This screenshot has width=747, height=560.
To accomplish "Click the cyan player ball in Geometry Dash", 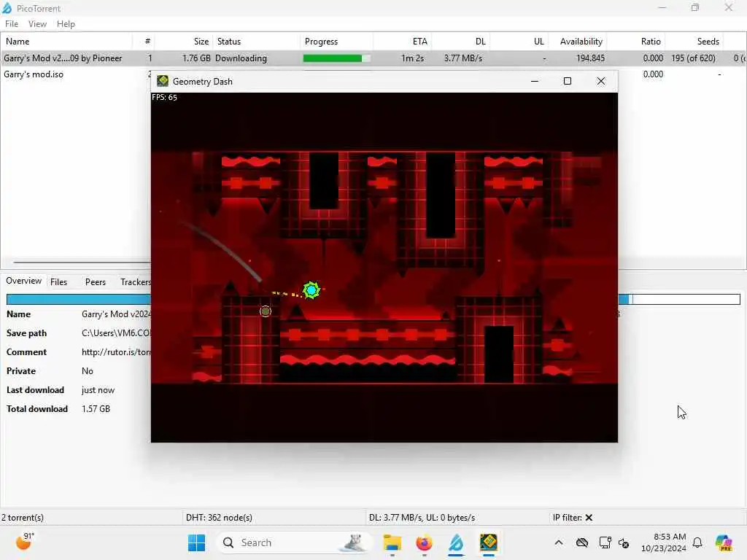I will click(311, 289).
